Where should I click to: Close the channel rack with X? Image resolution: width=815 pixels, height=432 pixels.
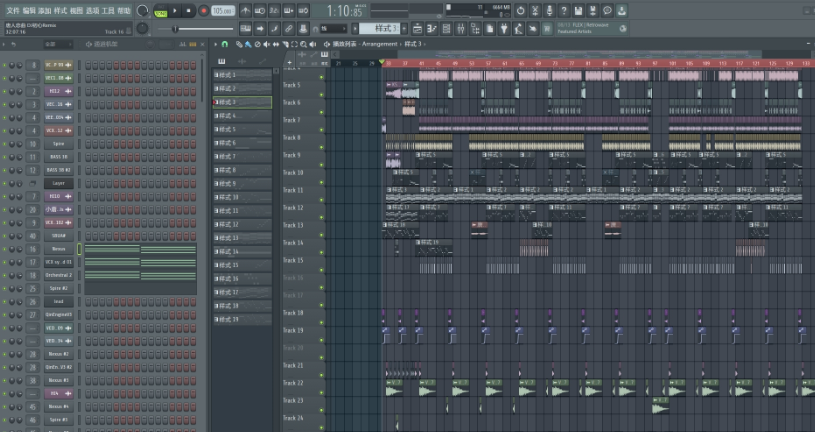[203, 44]
